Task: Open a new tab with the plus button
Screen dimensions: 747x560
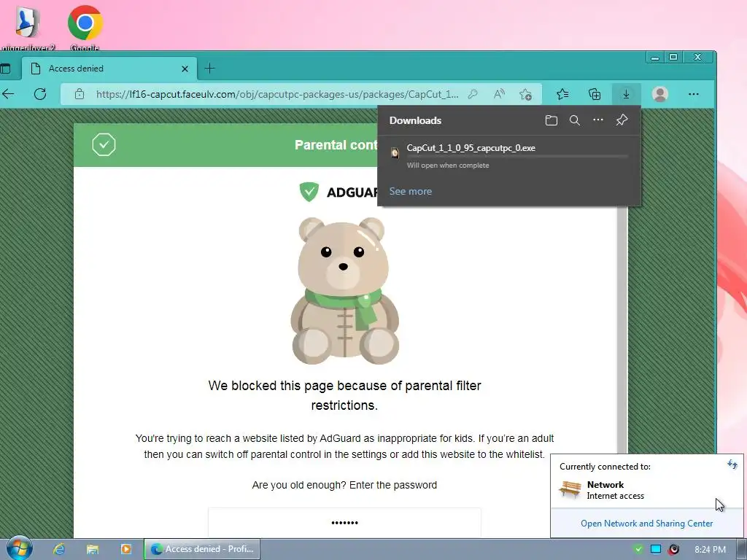Action: [x=209, y=69]
